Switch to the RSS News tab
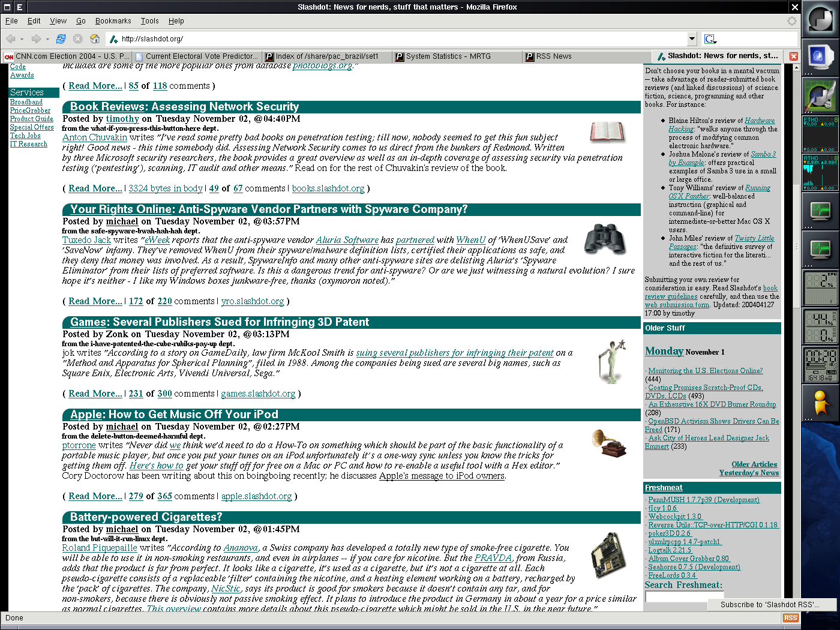 587,56
